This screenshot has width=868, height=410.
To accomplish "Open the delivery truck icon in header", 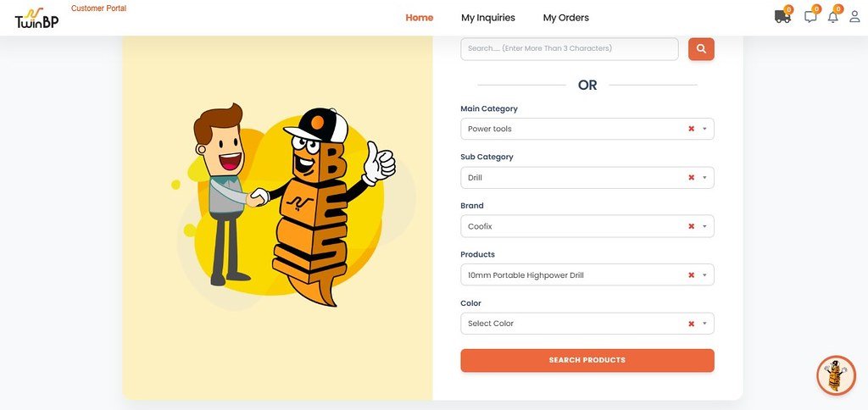I will click(x=782, y=17).
